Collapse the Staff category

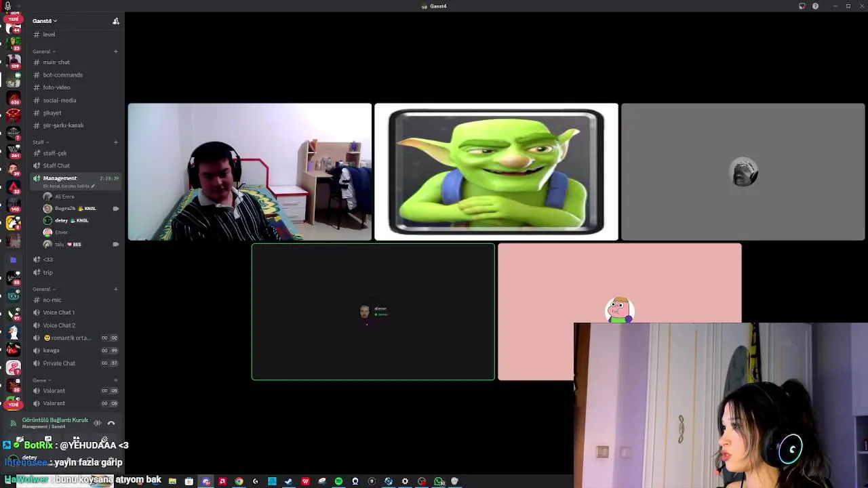click(39, 142)
